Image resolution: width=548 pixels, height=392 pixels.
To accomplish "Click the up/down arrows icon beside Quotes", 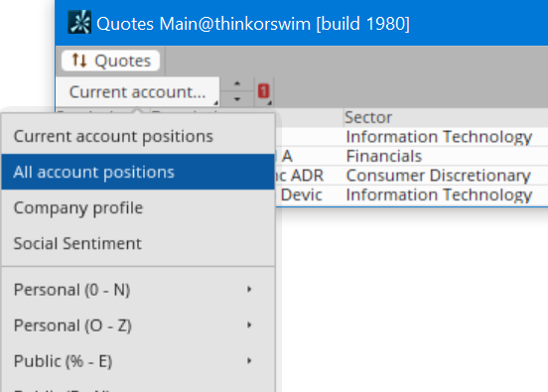I will (x=79, y=61).
